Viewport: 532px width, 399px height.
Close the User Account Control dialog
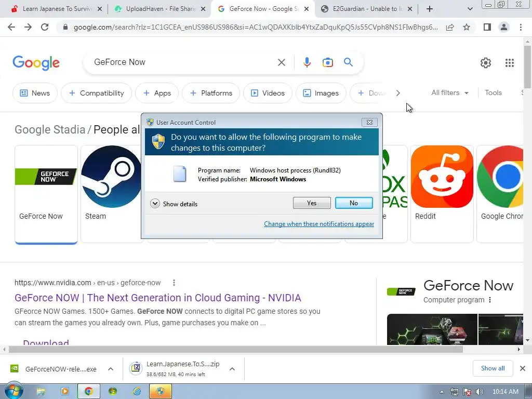tap(369, 122)
